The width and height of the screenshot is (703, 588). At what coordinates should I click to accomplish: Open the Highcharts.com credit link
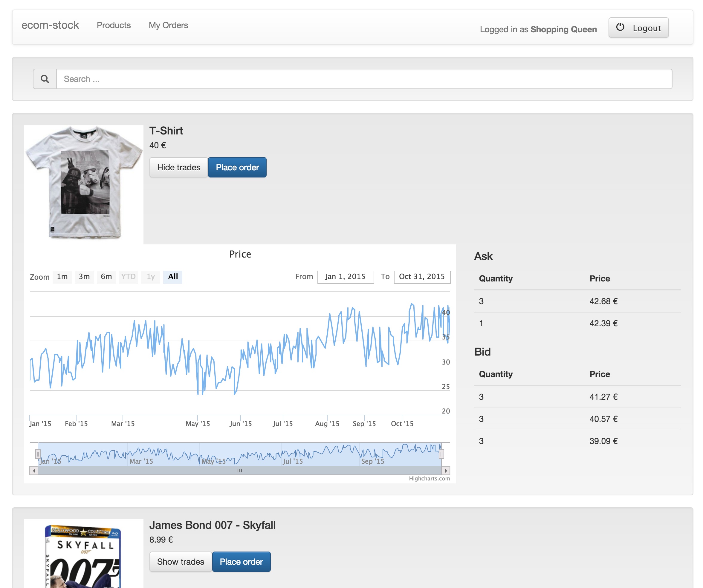point(429,479)
